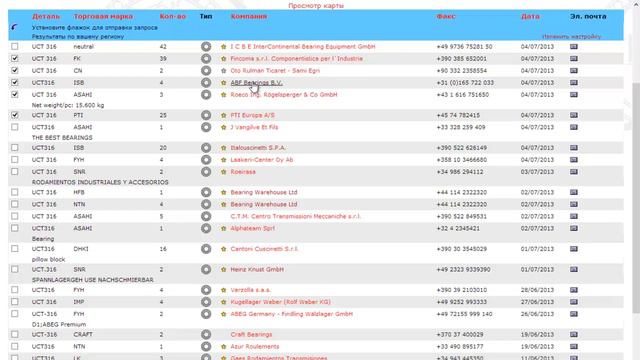Open the email icon in the Fincoma s.r.l. row
640x360 pixels.
573,58
